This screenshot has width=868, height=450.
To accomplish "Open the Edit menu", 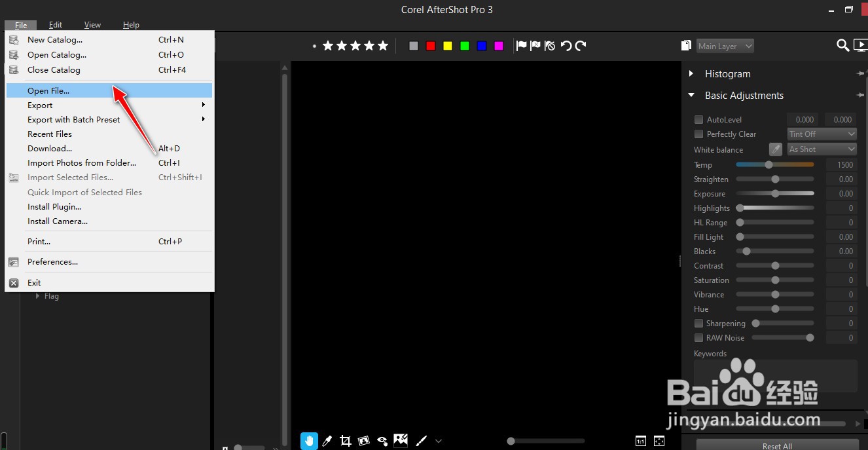I will [56, 25].
